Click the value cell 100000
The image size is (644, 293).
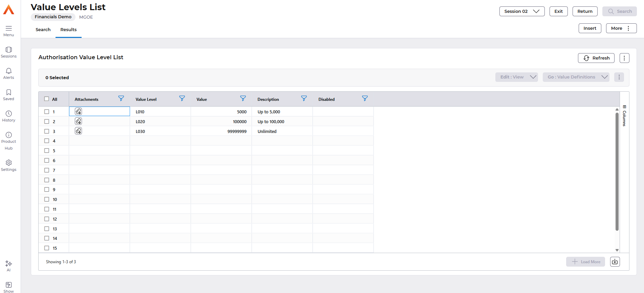221,121
